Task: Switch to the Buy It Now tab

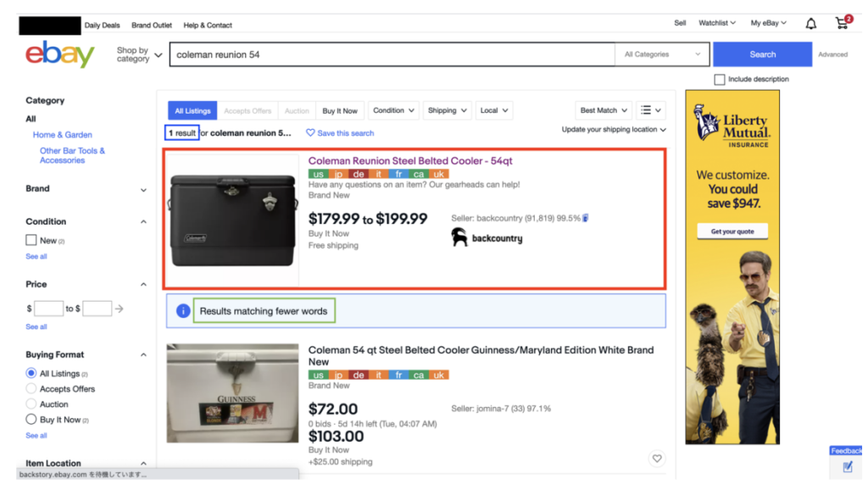Action: (x=340, y=111)
